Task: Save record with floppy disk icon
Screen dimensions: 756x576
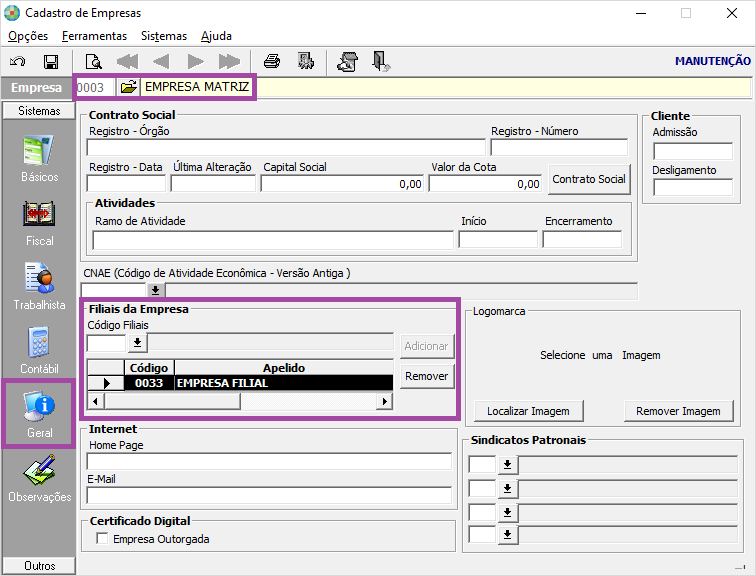Action: (51, 62)
